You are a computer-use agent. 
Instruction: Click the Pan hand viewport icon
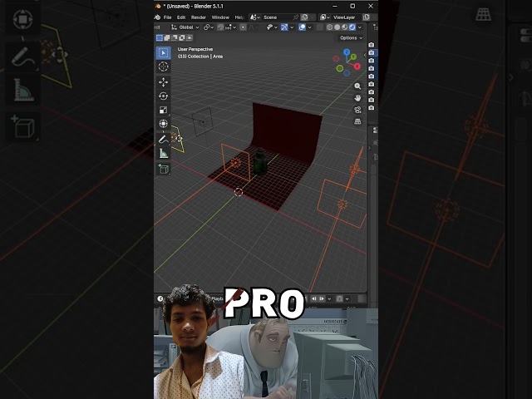[357, 98]
